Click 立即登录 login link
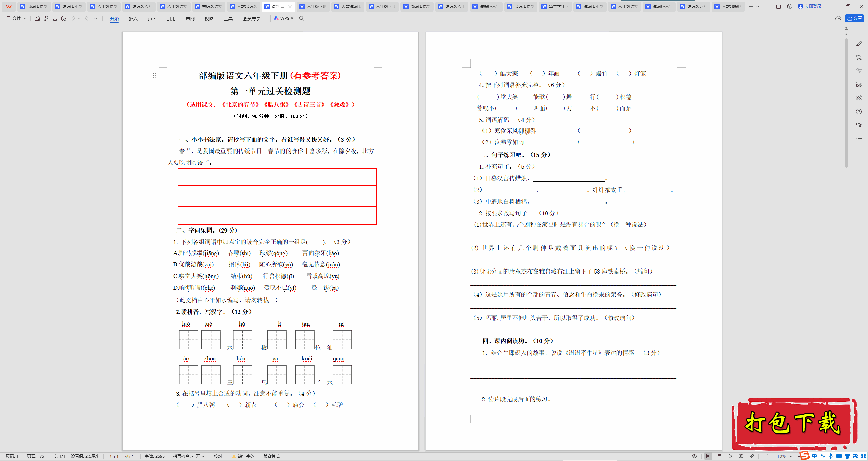This screenshot has width=868, height=461. 810,6
